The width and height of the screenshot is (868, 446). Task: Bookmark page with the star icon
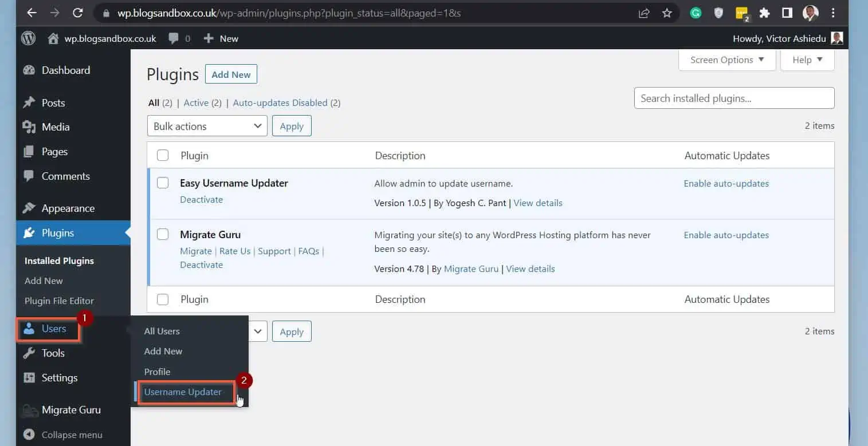pyautogui.click(x=667, y=13)
